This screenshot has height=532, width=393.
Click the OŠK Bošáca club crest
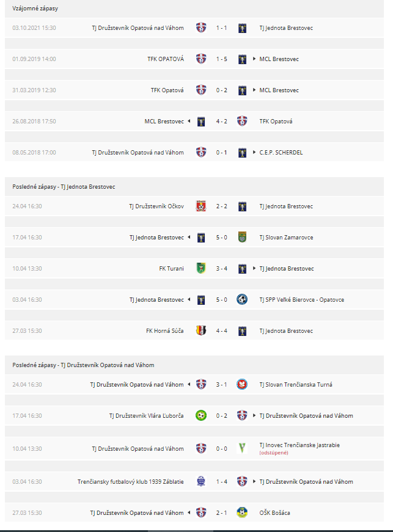[x=242, y=512]
